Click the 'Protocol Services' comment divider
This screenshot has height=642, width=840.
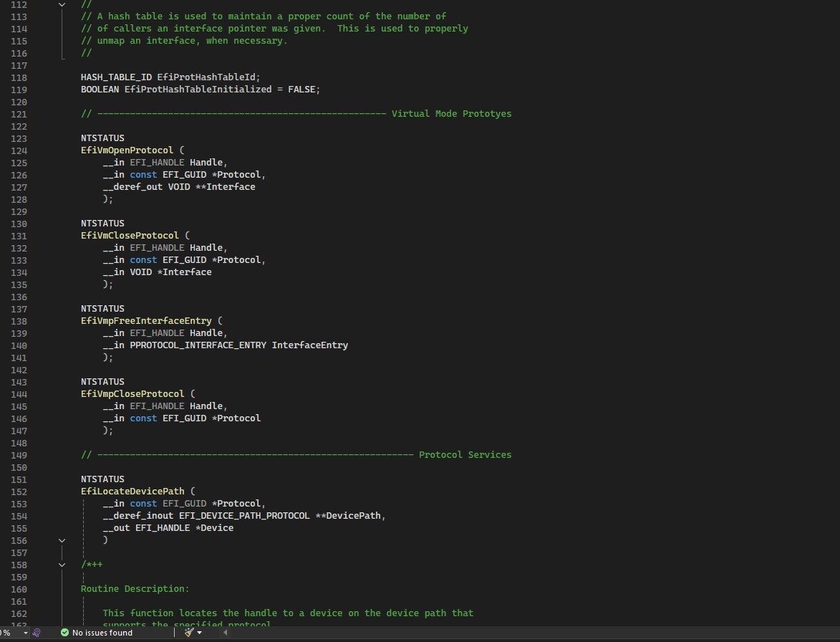pos(465,455)
